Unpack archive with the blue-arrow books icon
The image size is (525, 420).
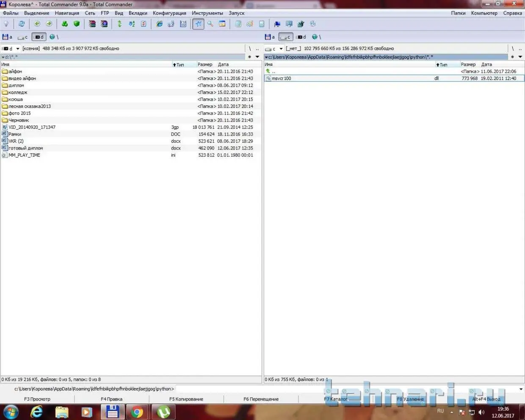click(x=104, y=24)
